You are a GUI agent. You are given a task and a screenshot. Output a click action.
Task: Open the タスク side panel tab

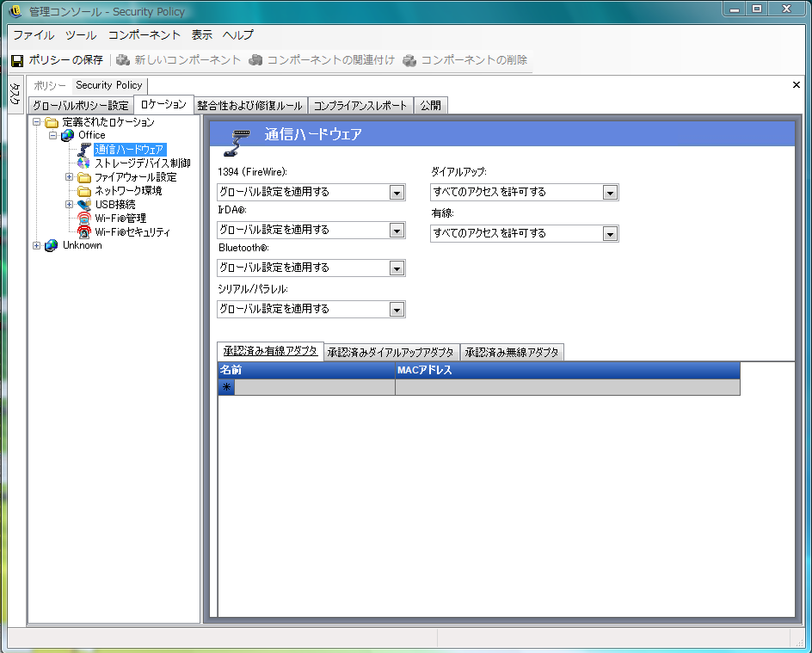(15, 94)
